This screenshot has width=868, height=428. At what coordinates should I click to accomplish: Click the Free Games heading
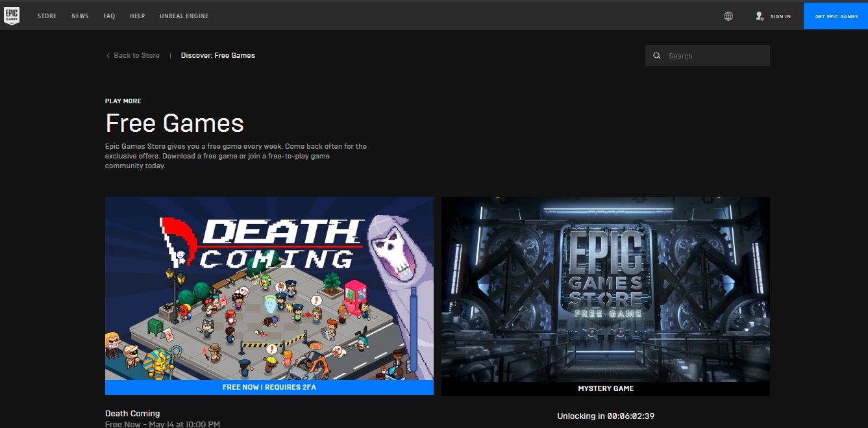(175, 123)
